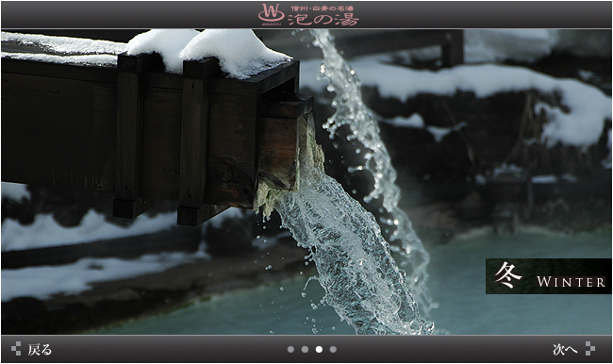613x364 pixels.
Task: Select the fourth slide indicator dot
Action: 333,349
